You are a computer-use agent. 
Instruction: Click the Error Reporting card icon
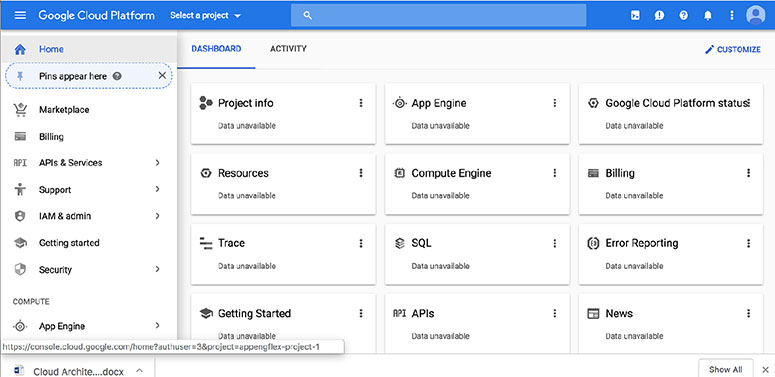[x=593, y=243]
